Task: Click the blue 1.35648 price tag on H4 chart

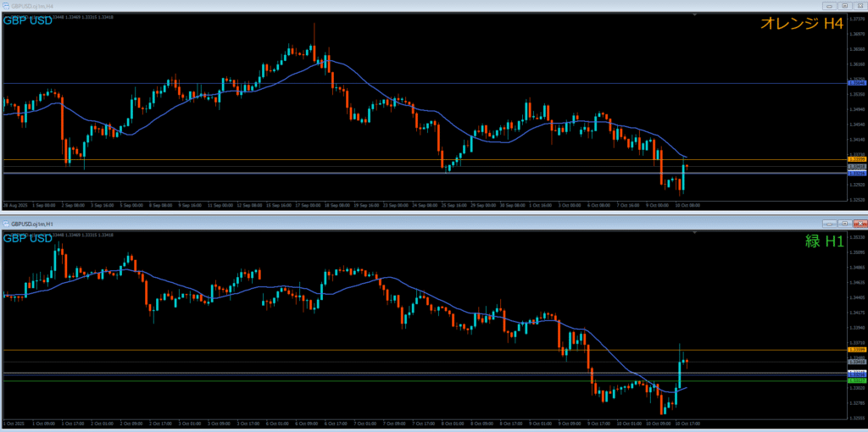Action: coord(855,83)
